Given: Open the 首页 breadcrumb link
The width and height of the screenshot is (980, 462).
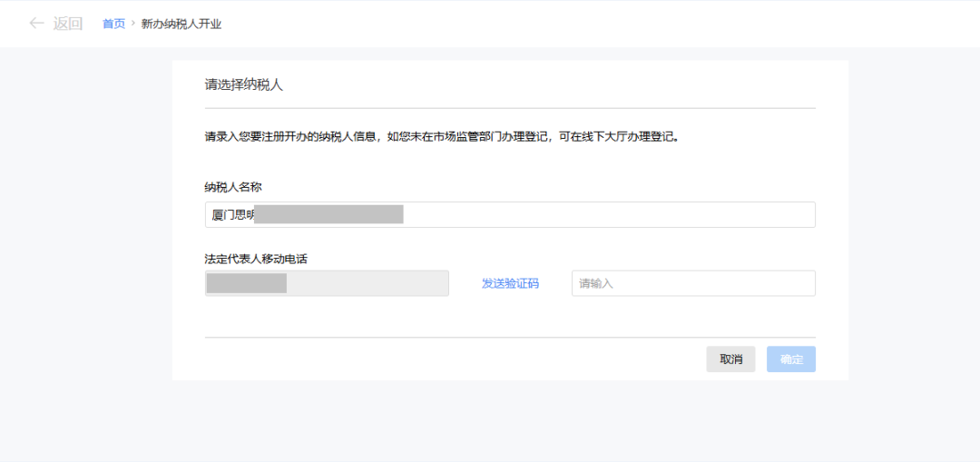Looking at the screenshot, I should coord(113,25).
